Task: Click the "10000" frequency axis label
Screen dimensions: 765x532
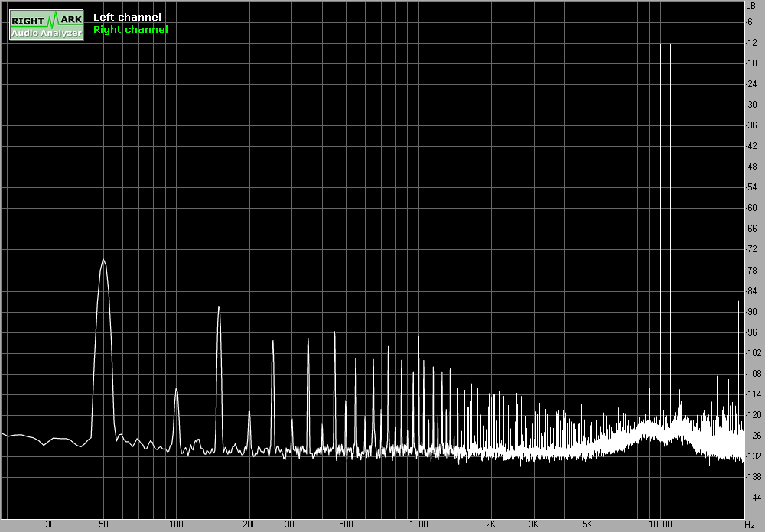Action: (661, 524)
